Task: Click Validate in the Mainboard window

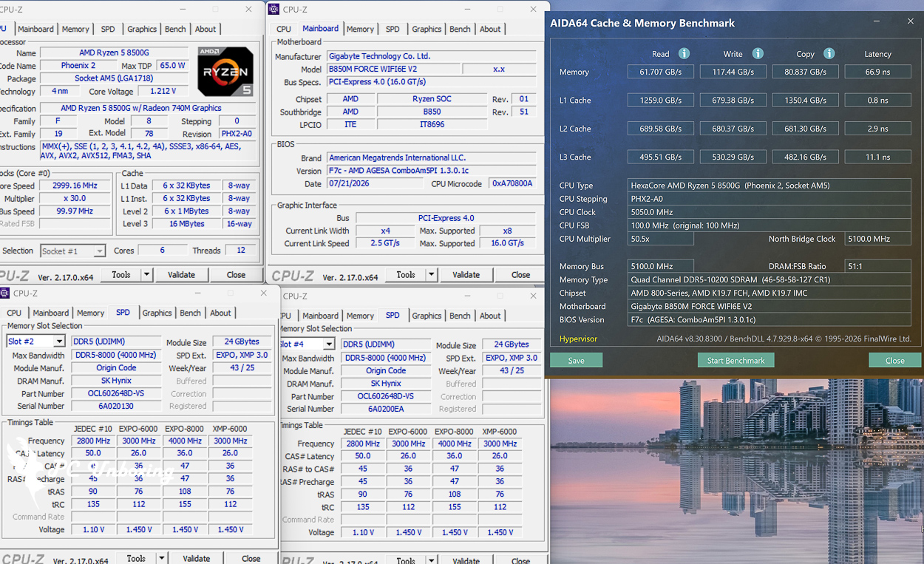Action: click(466, 274)
